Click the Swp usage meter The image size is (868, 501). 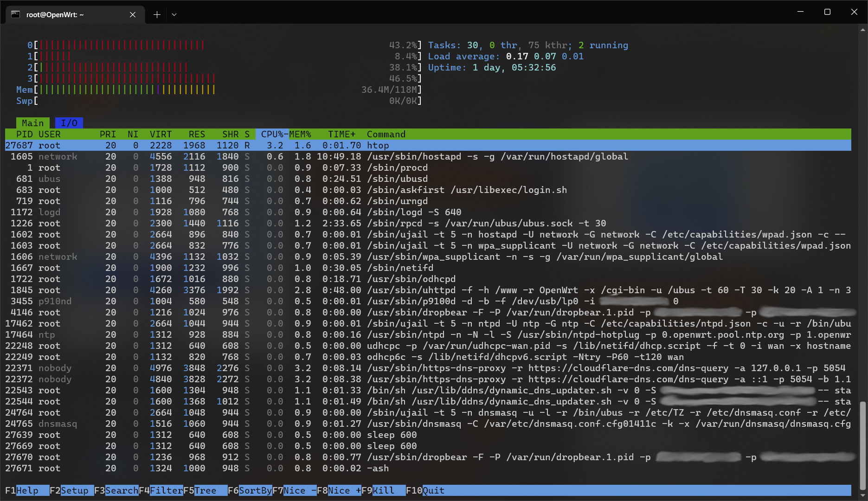[219, 101]
